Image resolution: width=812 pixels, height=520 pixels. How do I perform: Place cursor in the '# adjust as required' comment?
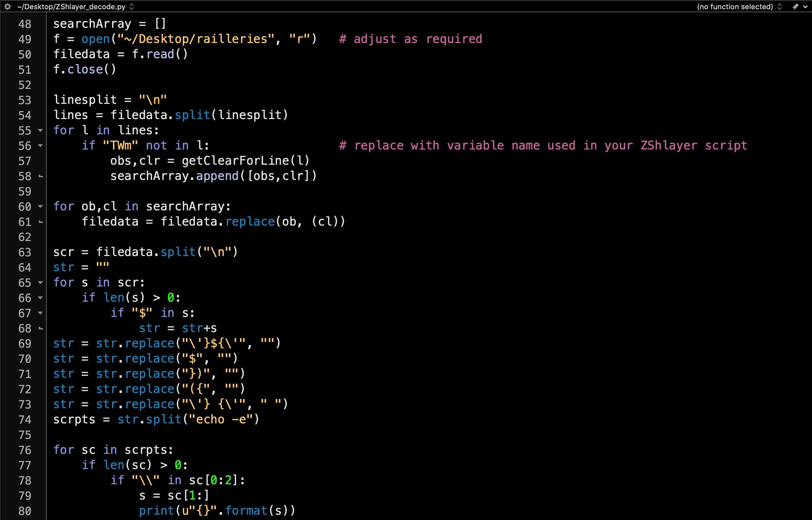tap(410, 39)
